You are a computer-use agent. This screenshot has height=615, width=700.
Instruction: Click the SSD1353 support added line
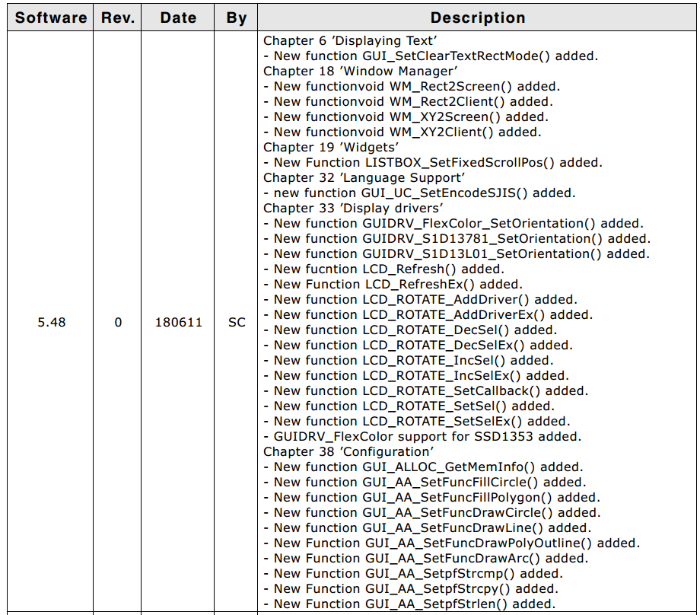coord(422,435)
